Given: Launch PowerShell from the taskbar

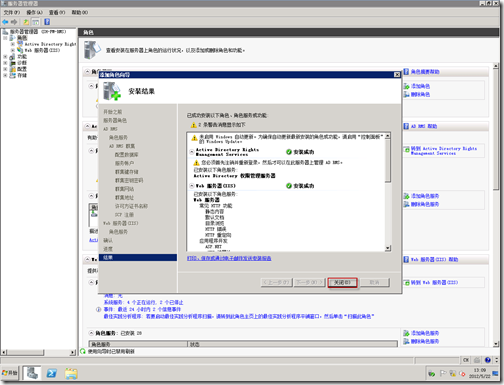Looking at the screenshot, I should coord(52,373).
